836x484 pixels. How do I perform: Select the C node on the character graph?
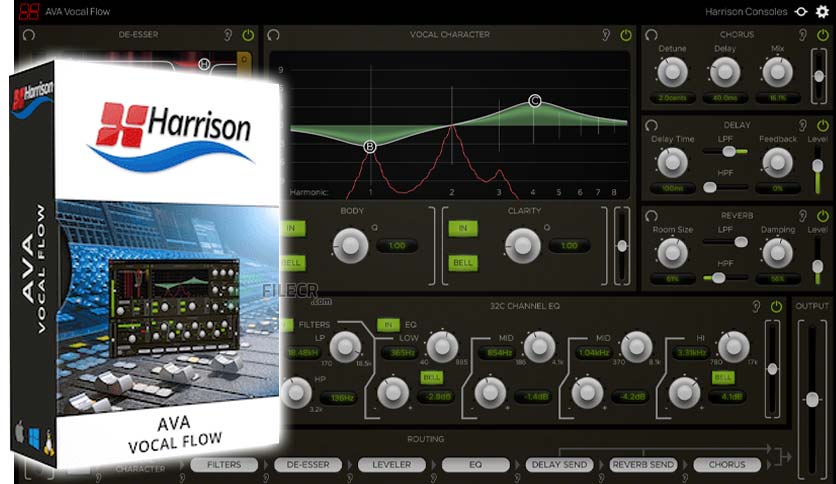535,101
